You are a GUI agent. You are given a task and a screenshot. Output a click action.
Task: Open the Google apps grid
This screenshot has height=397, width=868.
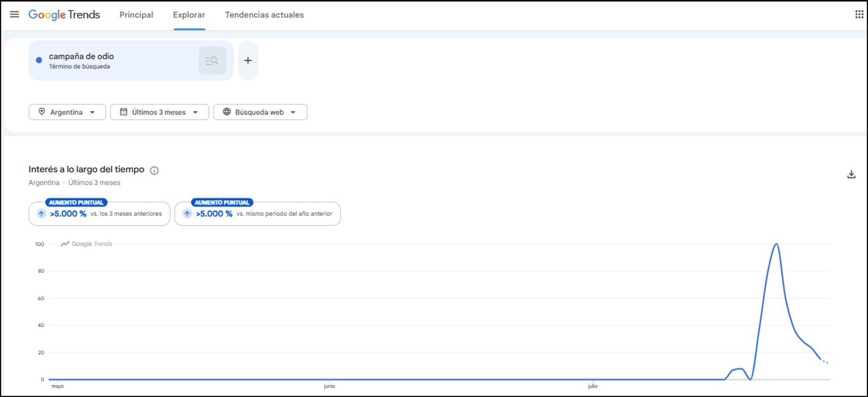coord(859,15)
